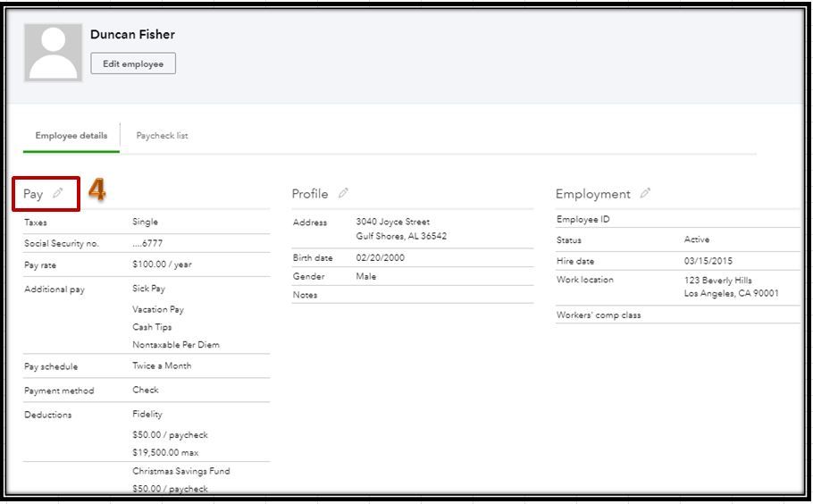Click the 'Social Security no.' row label
Image resolution: width=813 pixels, height=504 pixels.
coord(61,244)
